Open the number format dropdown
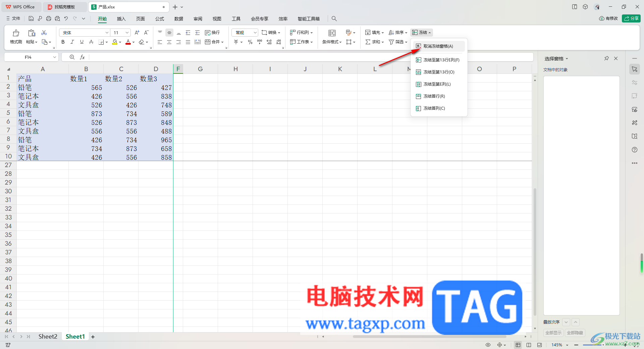644x349 pixels. click(255, 33)
